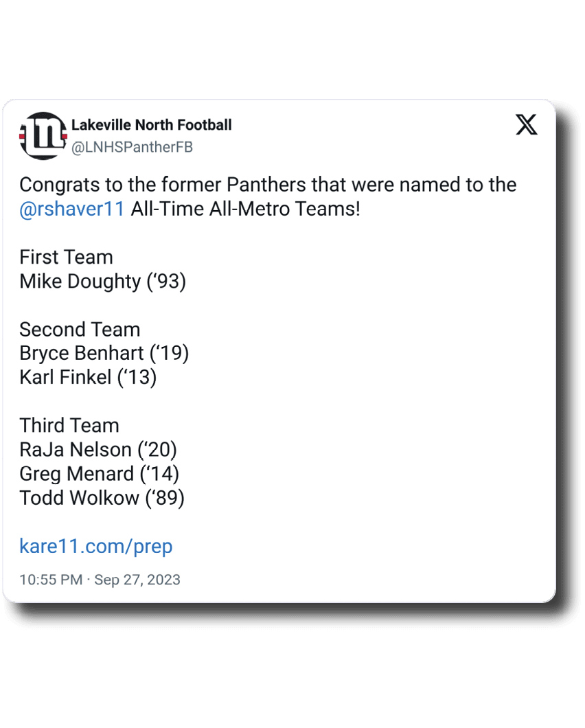Click the "First Team" heading text
This screenshot has height=728, width=585.
click(x=66, y=258)
